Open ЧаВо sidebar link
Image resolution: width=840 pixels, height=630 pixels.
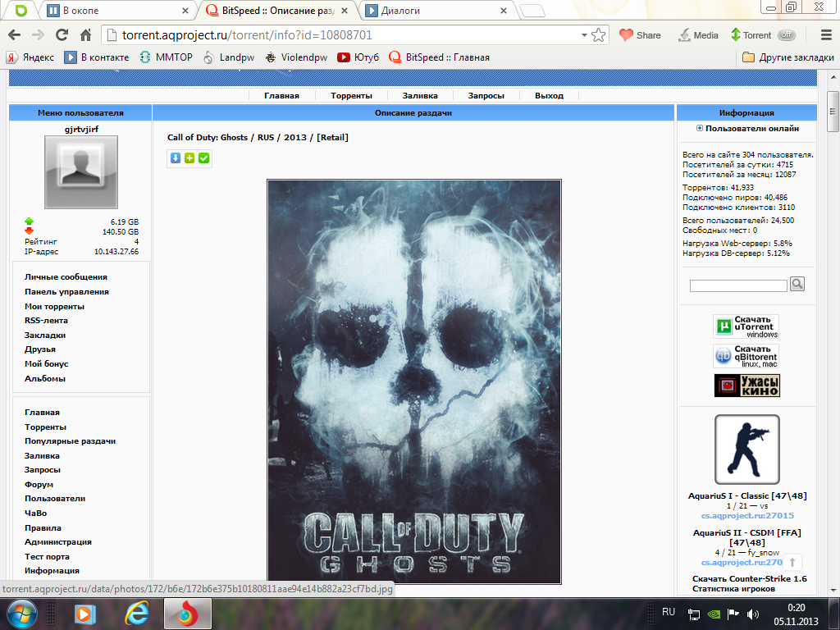point(35,514)
